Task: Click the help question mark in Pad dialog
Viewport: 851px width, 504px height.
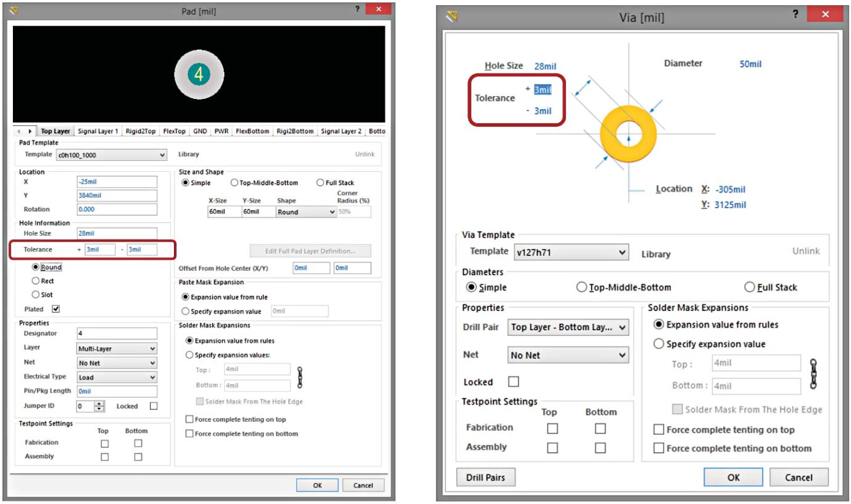Action: click(x=358, y=10)
